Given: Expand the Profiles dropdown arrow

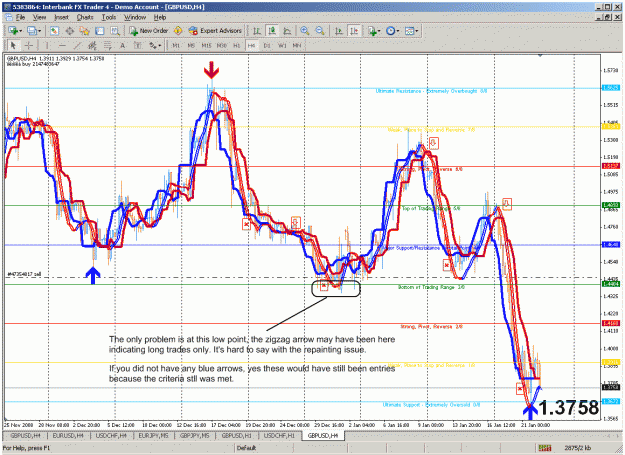Looking at the screenshot, I should tap(39, 31).
